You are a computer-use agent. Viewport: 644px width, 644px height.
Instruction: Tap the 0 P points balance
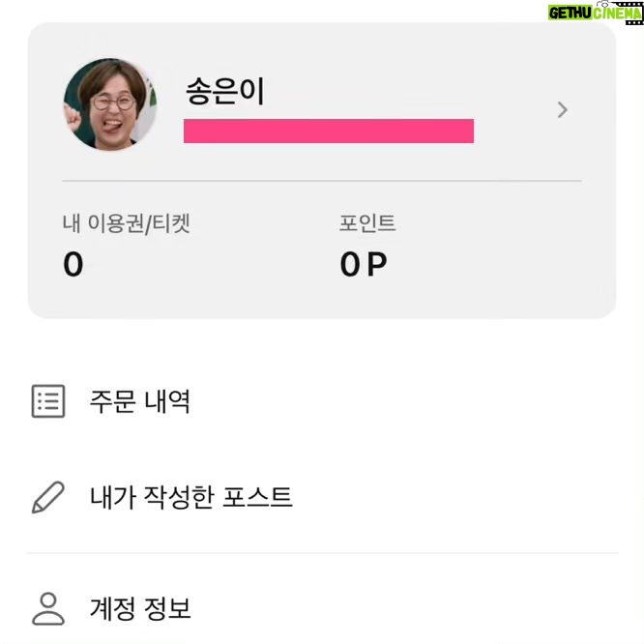click(364, 264)
